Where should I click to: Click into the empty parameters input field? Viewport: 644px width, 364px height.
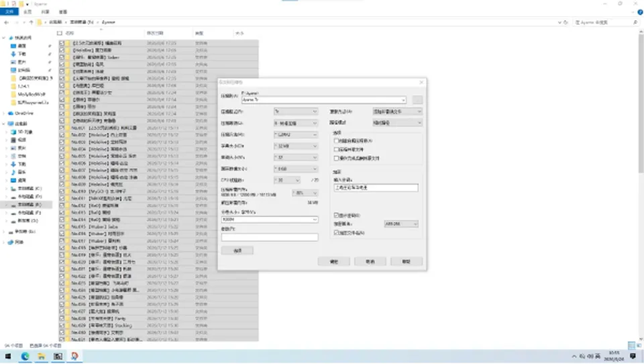tap(270, 237)
